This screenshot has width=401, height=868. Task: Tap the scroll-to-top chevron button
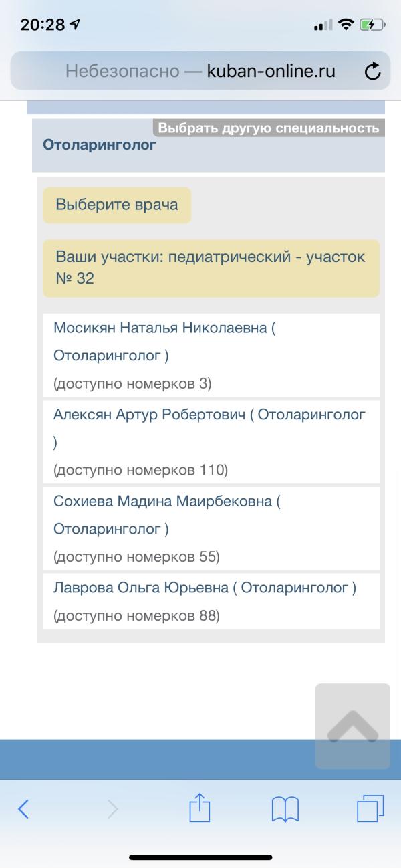[353, 726]
